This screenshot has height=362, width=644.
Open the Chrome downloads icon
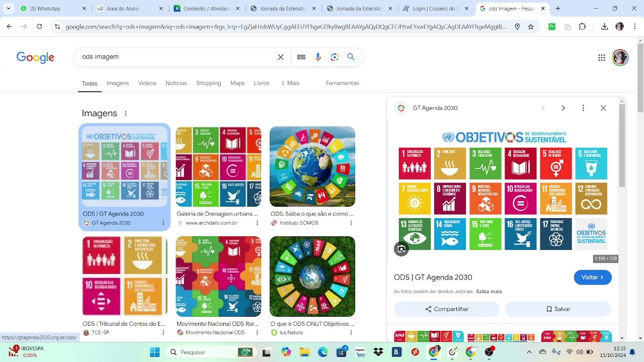(604, 27)
